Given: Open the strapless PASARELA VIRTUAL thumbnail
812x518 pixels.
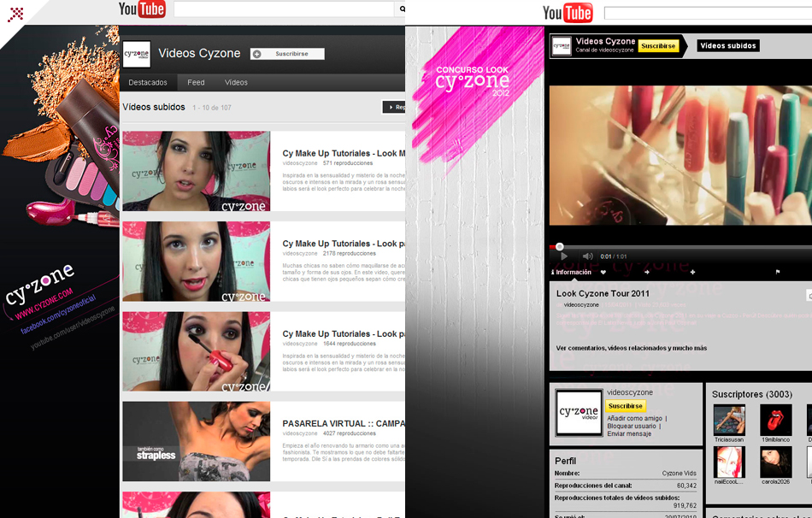Looking at the screenshot, I should pos(197,441).
